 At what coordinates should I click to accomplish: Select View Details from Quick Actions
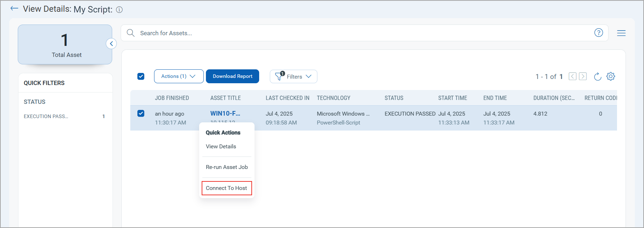click(221, 147)
